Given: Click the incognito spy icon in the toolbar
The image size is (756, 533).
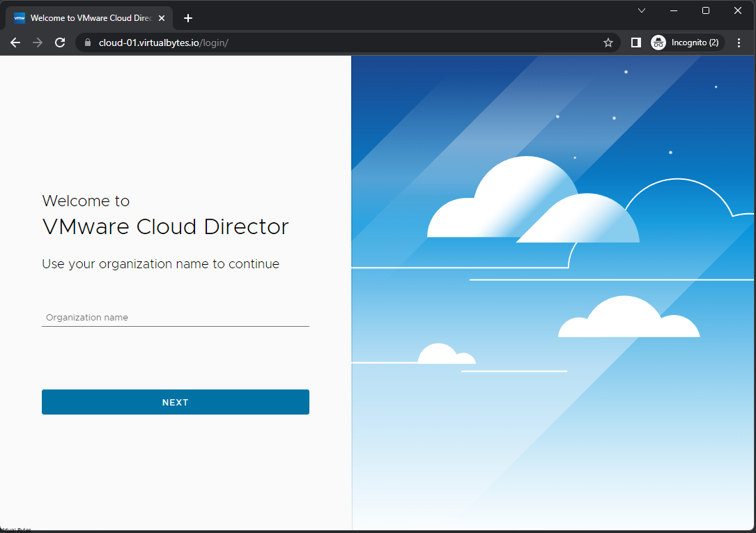Looking at the screenshot, I should click(x=658, y=43).
